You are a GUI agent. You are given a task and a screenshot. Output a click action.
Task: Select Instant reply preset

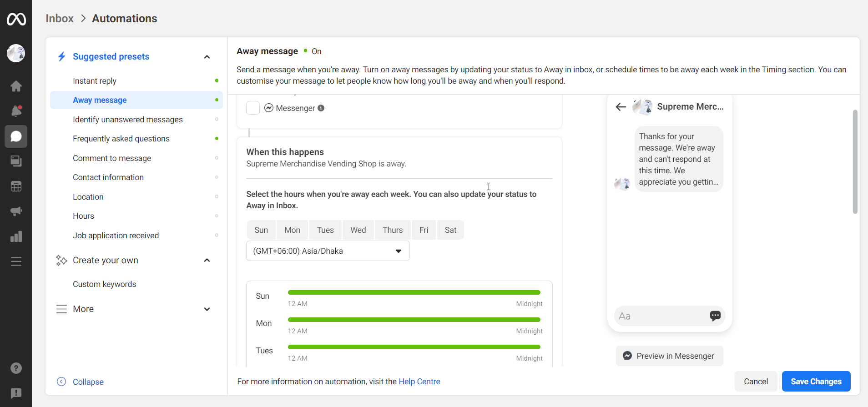point(136,81)
